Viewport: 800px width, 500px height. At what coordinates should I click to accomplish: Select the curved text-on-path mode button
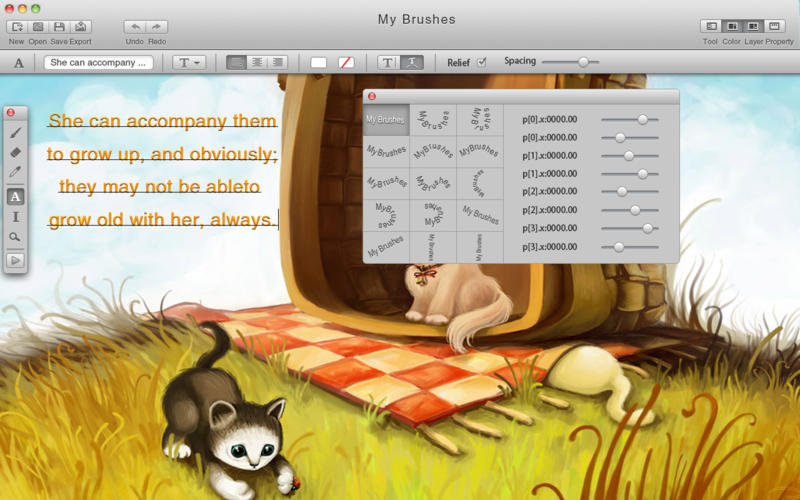point(412,62)
